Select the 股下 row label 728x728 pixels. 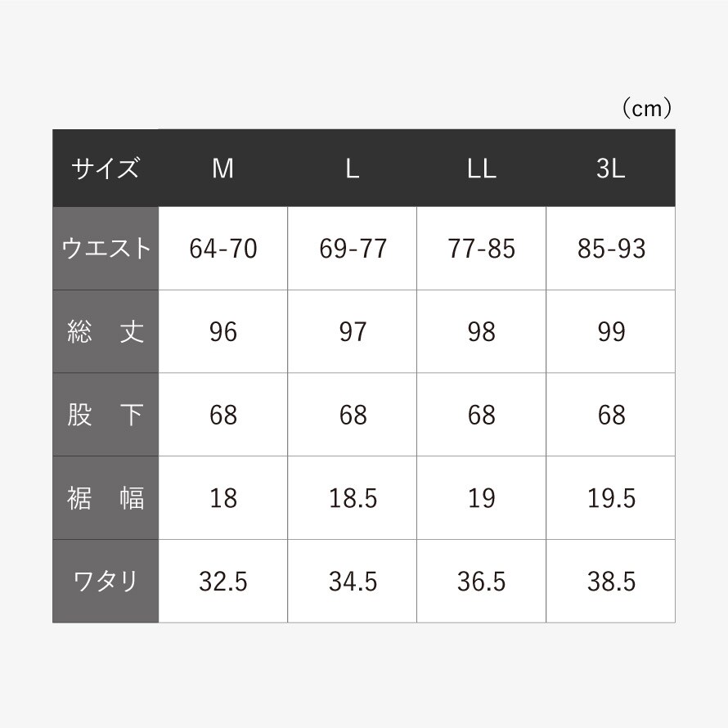click(106, 415)
